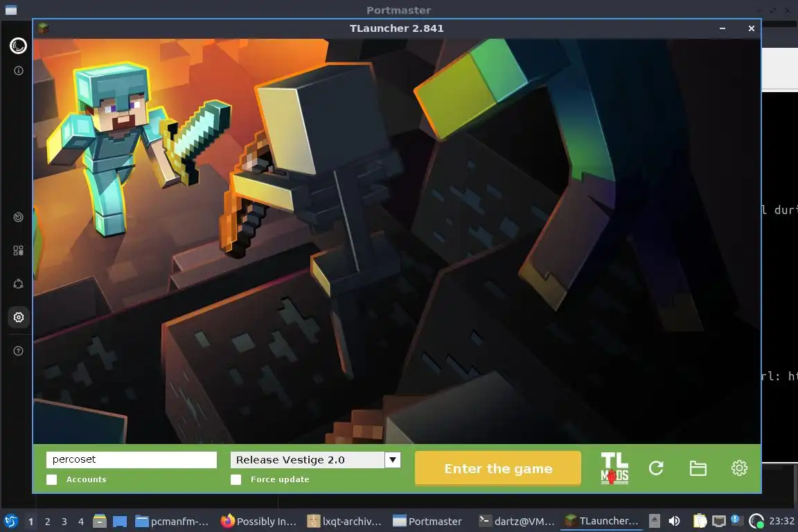Switch to dartz@VM terminal taskbar window
Screen dimensions: 798x532
(x=517, y=522)
